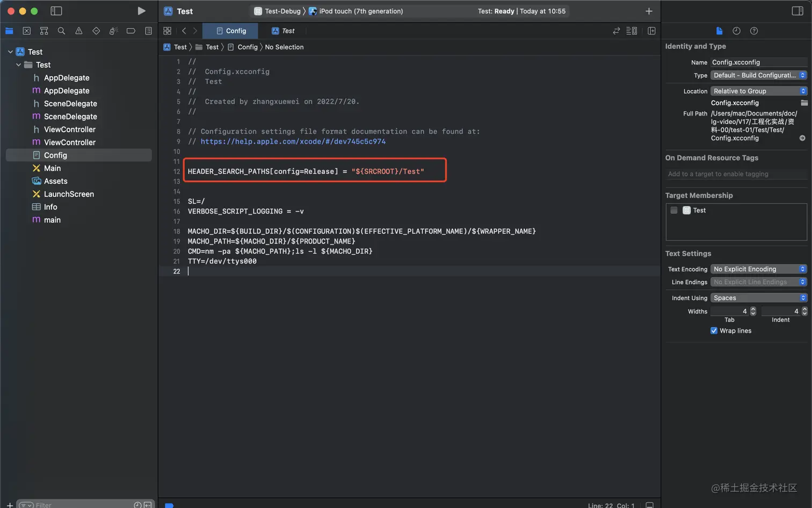Open the Symbol navigator

tap(44, 31)
